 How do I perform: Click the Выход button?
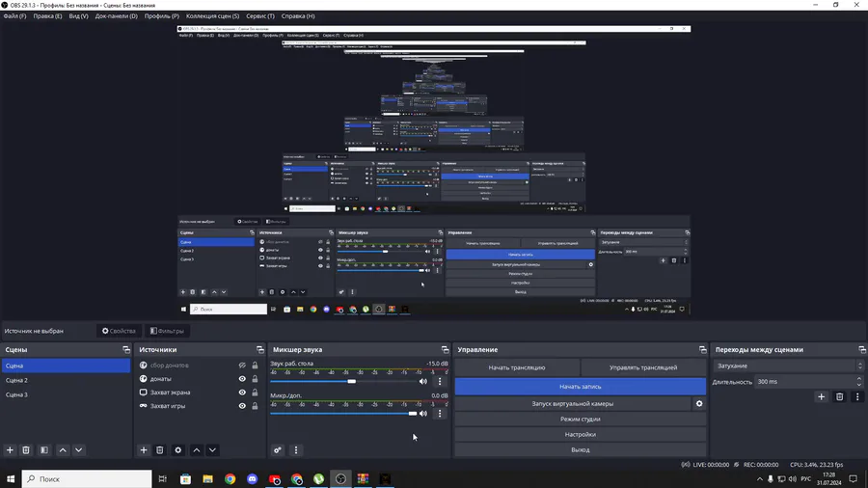[581, 449]
